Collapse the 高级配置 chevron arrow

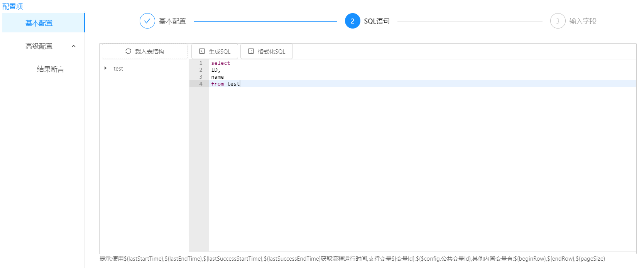[74, 46]
